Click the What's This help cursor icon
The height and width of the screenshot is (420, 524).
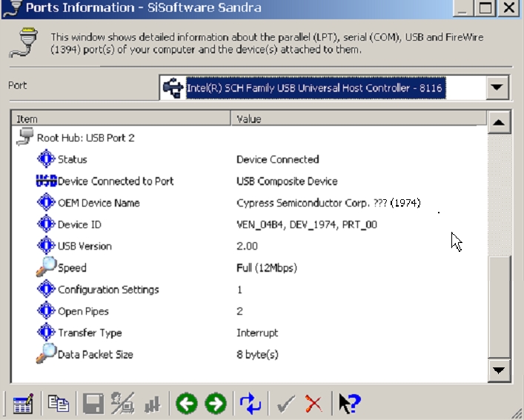click(x=350, y=403)
